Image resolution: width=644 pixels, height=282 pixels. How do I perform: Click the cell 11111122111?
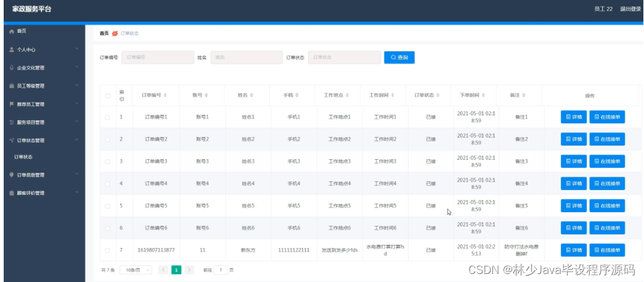[x=294, y=250]
